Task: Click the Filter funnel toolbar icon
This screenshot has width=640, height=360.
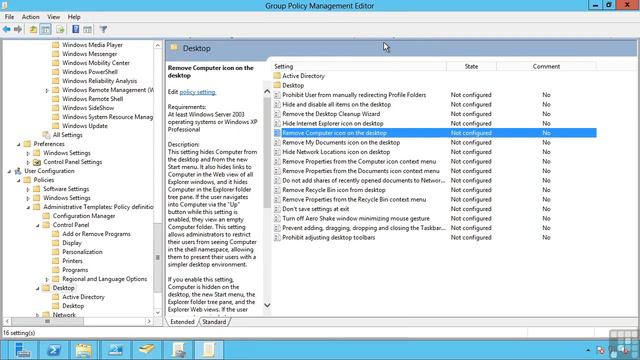Action: point(103,29)
